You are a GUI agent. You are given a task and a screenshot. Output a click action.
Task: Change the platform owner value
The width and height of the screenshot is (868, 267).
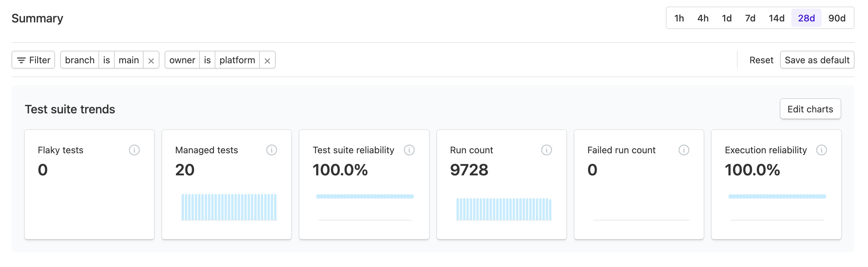click(x=237, y=60)
